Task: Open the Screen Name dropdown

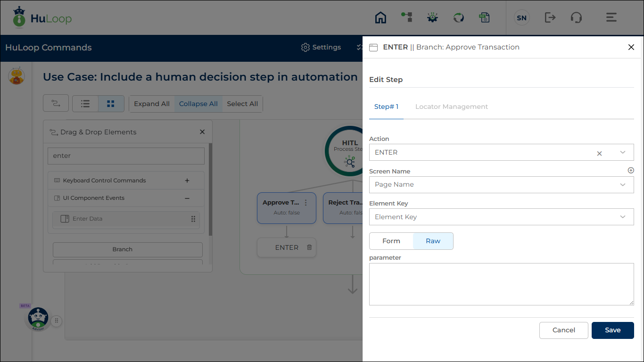Action: click(501, 185)
